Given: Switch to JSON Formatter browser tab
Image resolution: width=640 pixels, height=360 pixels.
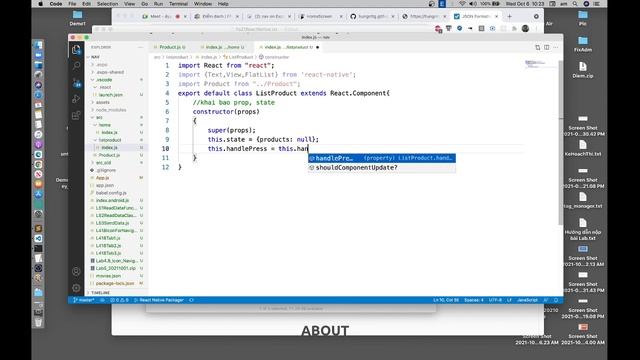Looking at the screenshot, I should coord(476,16).
